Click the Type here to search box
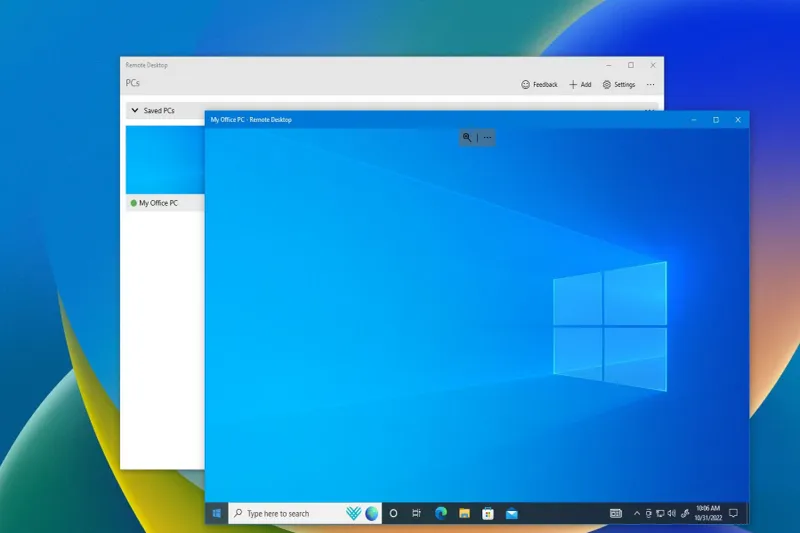The image size is (800, 533). 305,513
